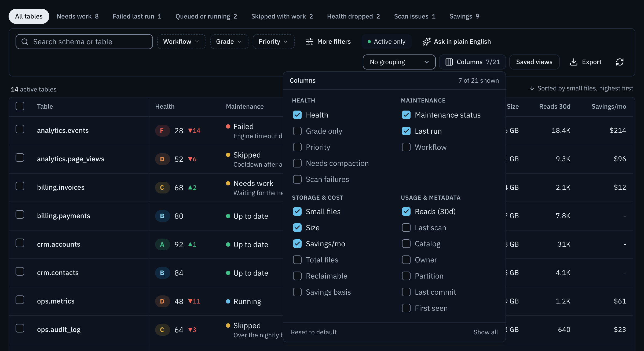Click the search magnifier icon

25,42
